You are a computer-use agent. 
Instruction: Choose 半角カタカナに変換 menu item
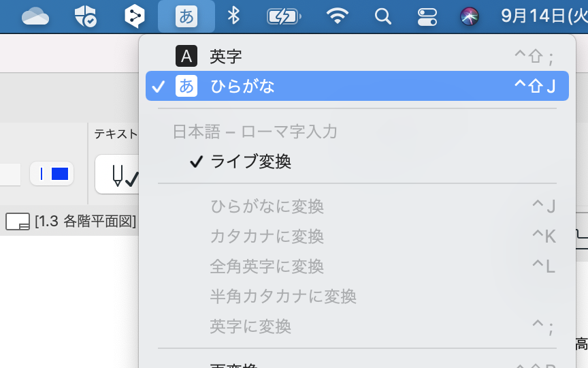tap(357, 296)
